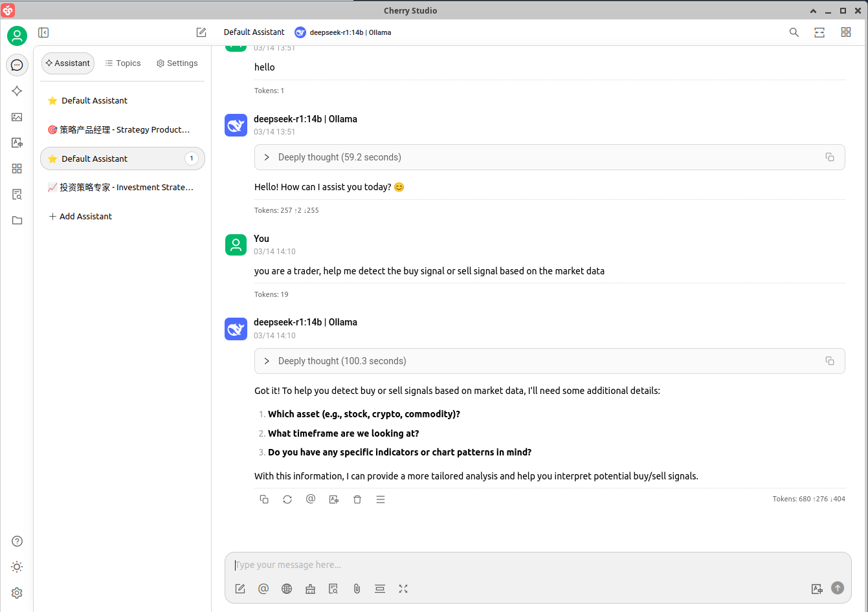This screenshot has height=612, width=868.
Task: Start a new topic from the input toolbar
Action: (x=240, y=589)
